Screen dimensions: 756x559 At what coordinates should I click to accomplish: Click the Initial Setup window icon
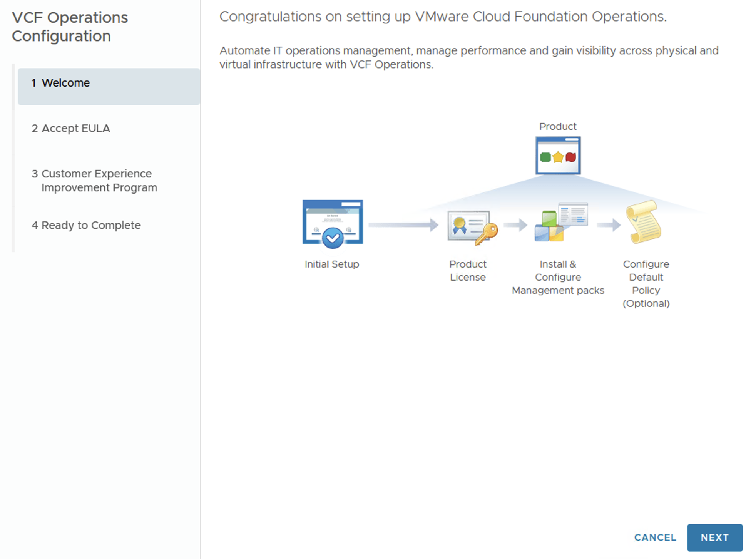click(333, 223)
